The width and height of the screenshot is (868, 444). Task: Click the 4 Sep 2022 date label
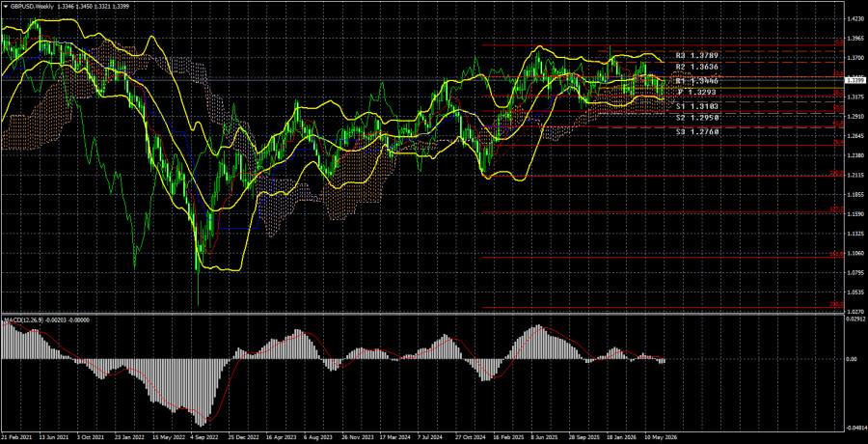click(x=203, y=436)
